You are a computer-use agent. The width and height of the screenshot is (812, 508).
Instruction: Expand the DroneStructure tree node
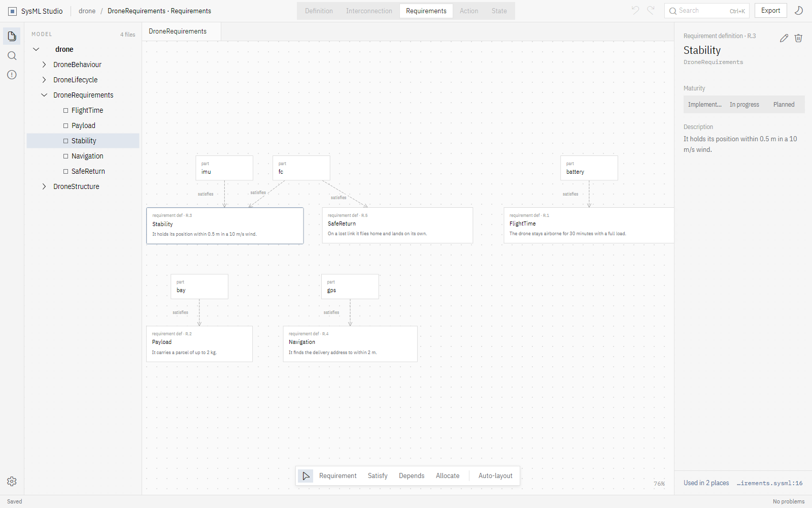coord(44,186)
